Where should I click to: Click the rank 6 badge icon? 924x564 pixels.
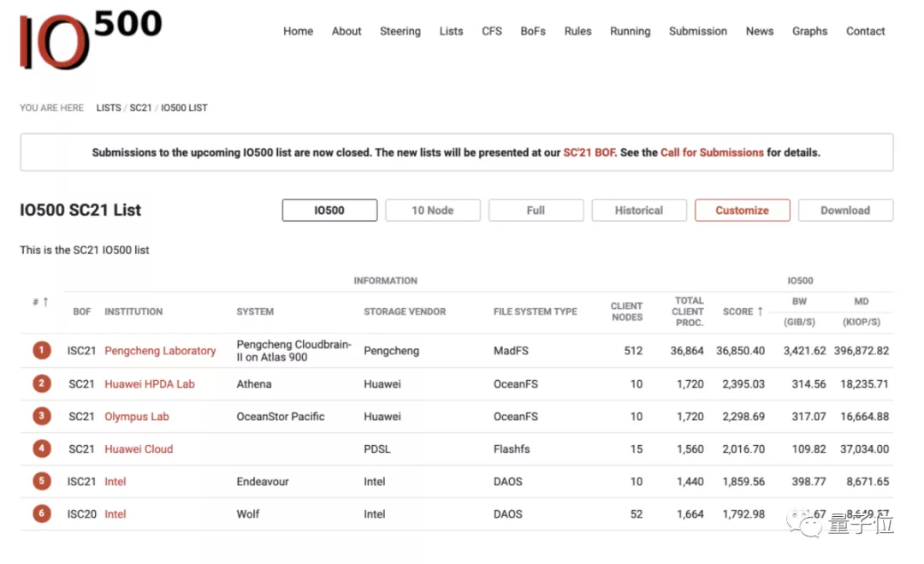(x=41, y=514)
